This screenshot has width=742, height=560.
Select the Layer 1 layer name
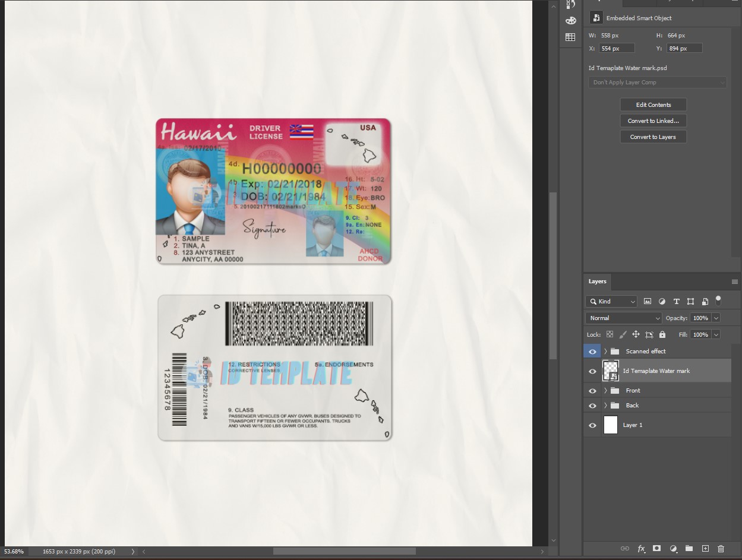point(633,425)
